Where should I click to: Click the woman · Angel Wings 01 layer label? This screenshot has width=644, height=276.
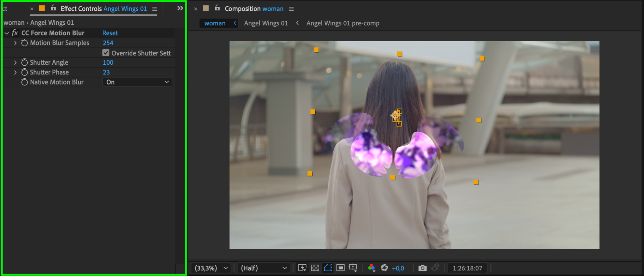(x=39, y=23)
